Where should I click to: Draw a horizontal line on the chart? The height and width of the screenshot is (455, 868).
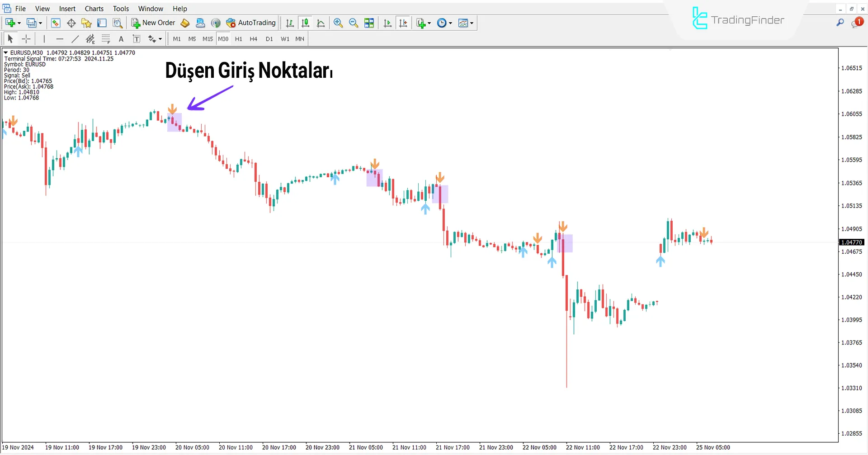60,39
